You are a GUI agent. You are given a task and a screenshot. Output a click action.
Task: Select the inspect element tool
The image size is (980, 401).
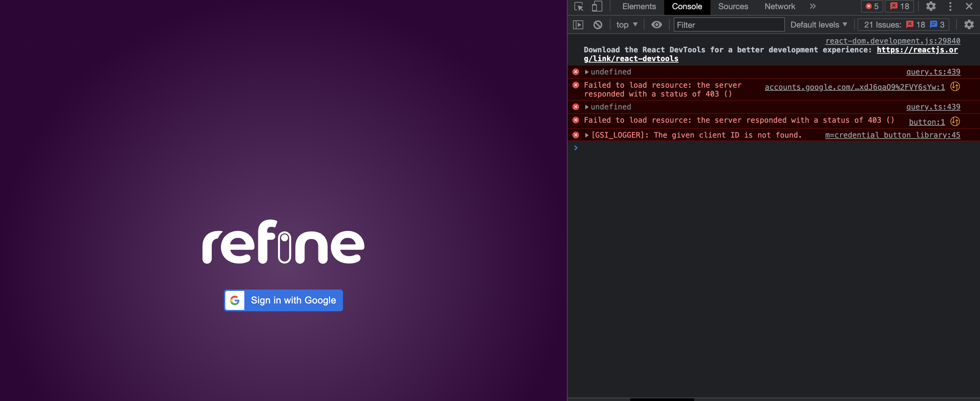pyautogui.click(x=578, y=6)
